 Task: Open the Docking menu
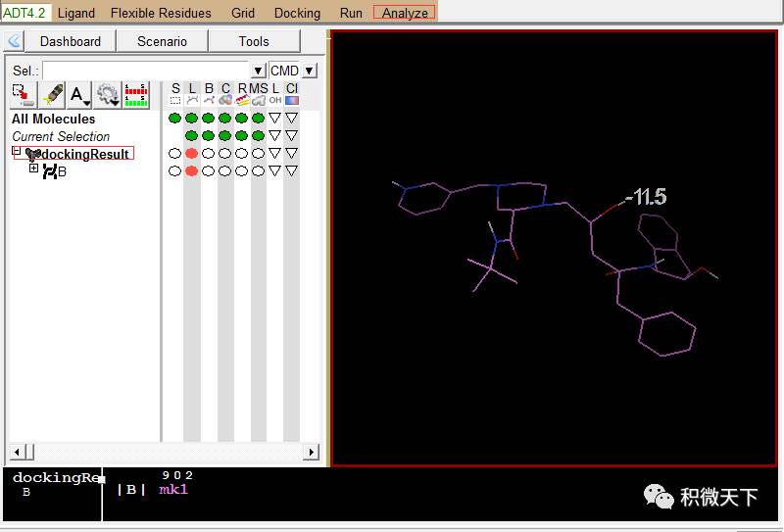coord(297,13)
